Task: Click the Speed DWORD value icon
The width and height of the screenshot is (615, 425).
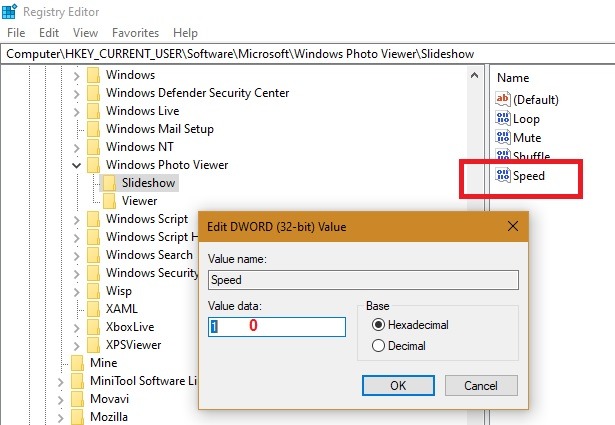Action: point(503,175)
